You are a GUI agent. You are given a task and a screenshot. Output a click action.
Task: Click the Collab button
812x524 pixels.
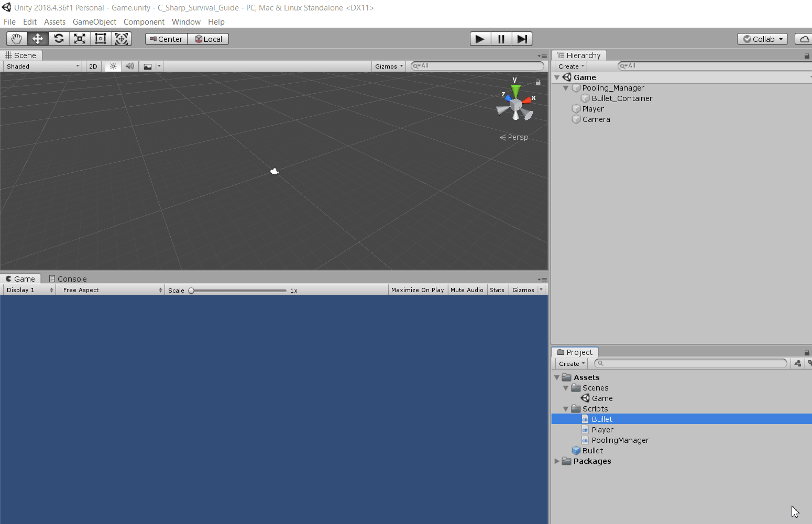762,39
